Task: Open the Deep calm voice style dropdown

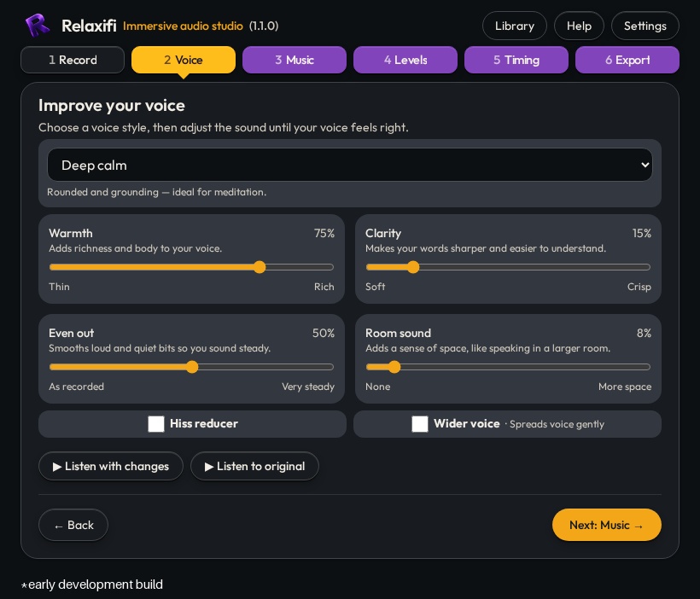Action: pyautogui.click(x=349, y=165)
